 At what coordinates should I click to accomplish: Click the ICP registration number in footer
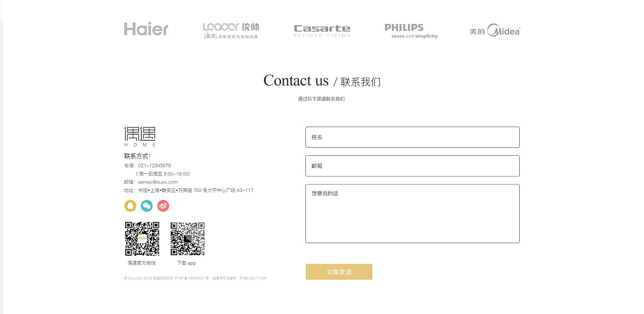(191, 278)
